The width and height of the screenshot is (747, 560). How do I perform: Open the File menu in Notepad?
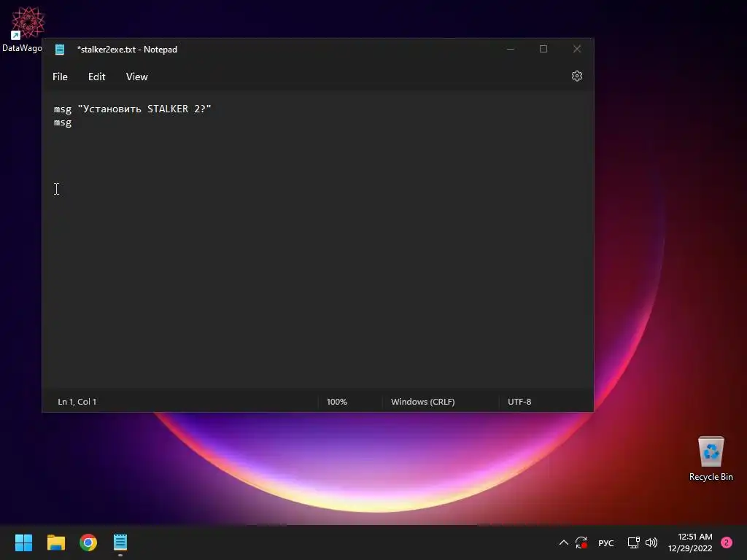pos(60,77)
